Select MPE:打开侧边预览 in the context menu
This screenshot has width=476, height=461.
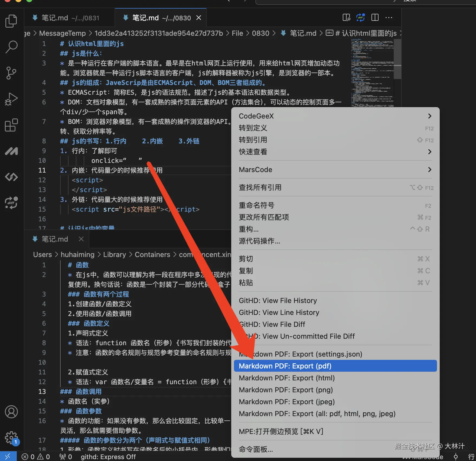(335, 432)
